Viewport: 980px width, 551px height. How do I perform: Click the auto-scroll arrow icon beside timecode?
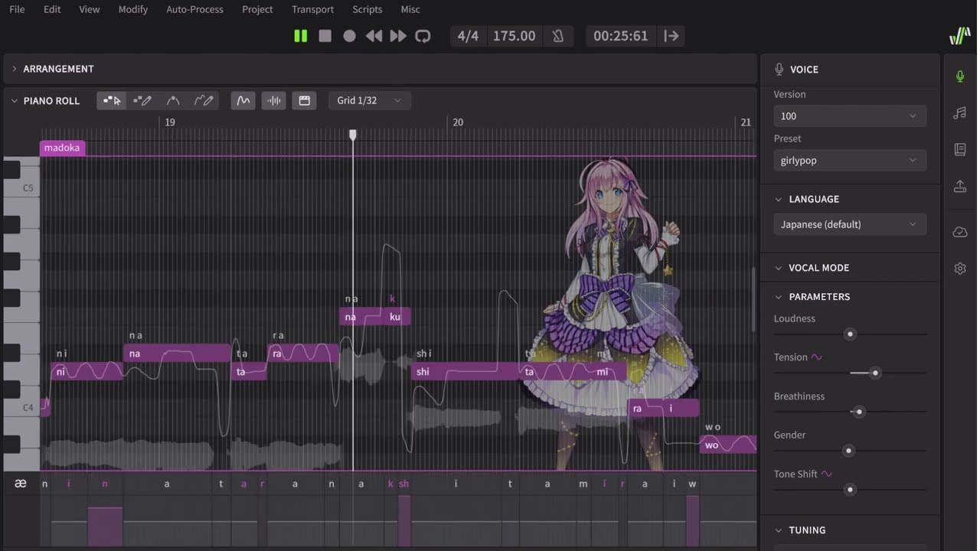[x=671, y=36]
